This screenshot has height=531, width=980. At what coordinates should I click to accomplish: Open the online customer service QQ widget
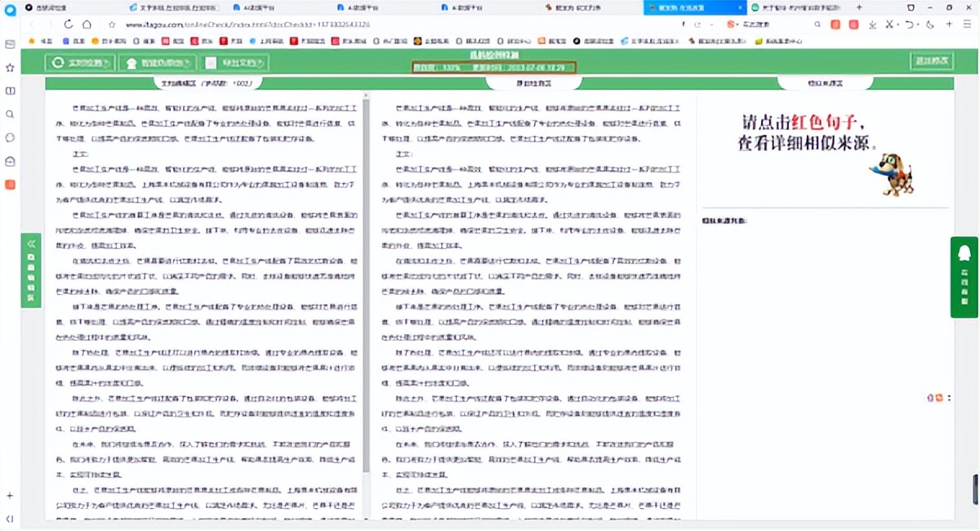point(964,276)
